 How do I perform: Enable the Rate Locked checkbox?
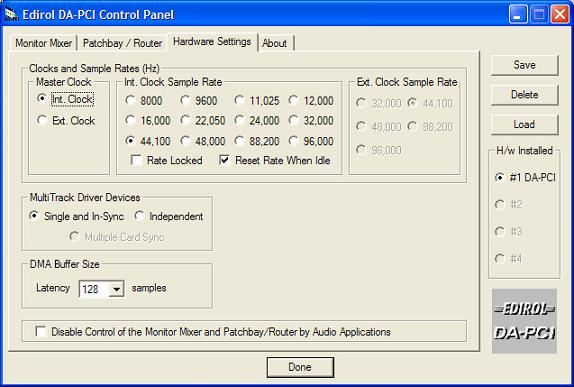(x=137, y=160)
